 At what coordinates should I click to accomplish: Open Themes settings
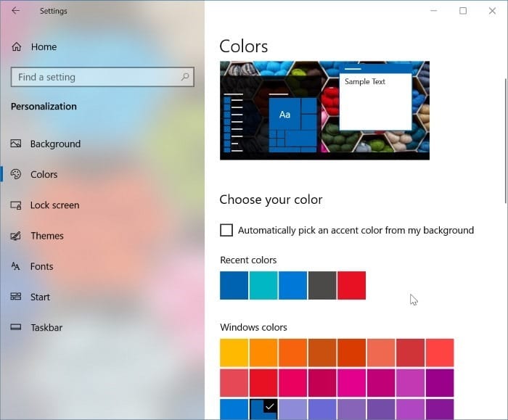coord(47,236)
